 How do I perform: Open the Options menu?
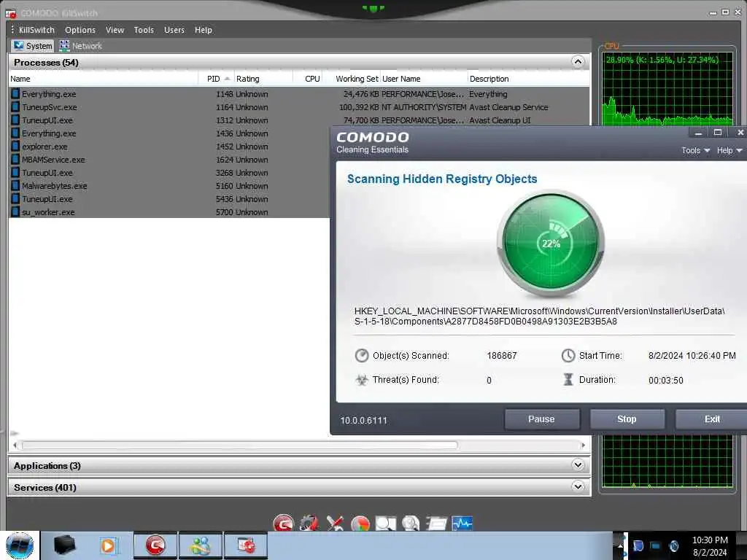[80, 30]
